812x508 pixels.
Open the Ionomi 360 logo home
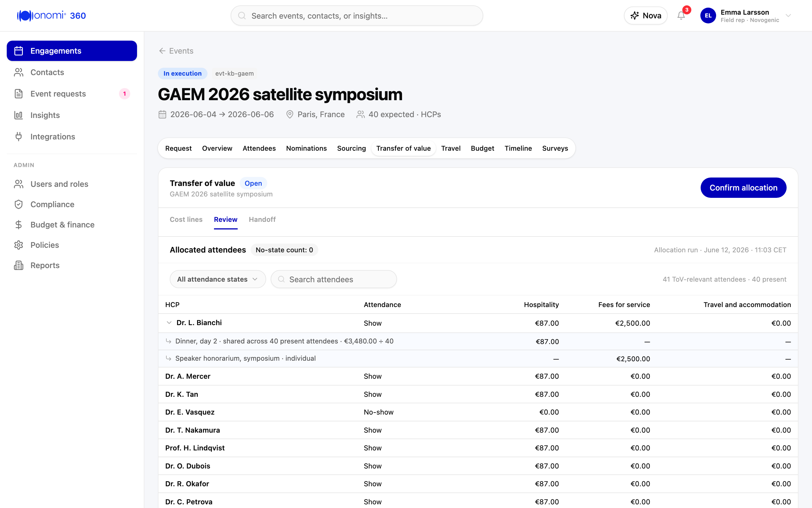click(x=51, y=16)
